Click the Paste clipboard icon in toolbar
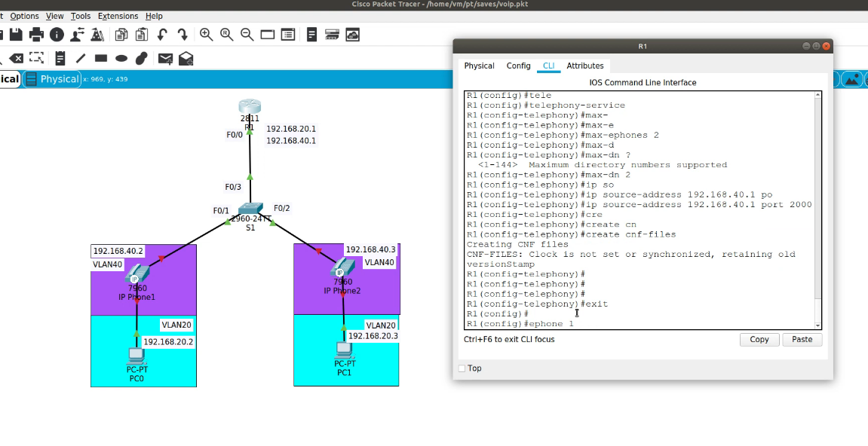 pos(142,35)
